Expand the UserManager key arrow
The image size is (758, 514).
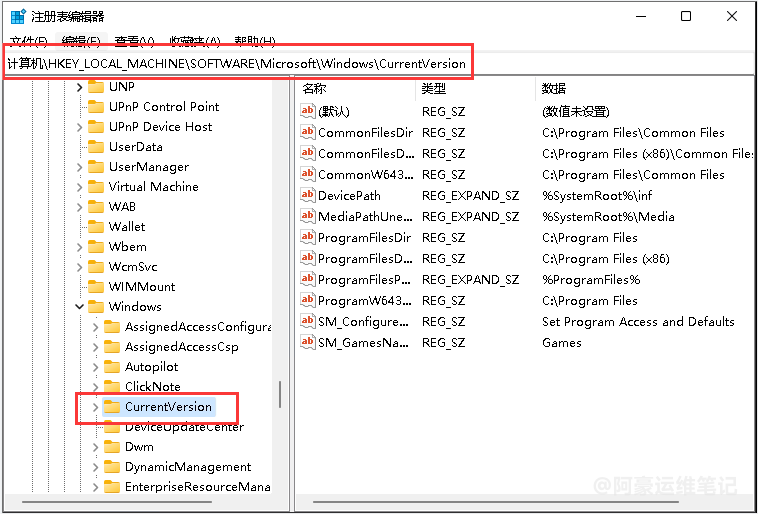(80, 167)
